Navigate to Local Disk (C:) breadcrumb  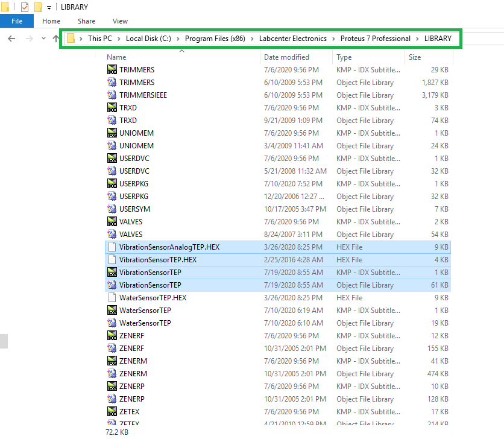[148, 39]
